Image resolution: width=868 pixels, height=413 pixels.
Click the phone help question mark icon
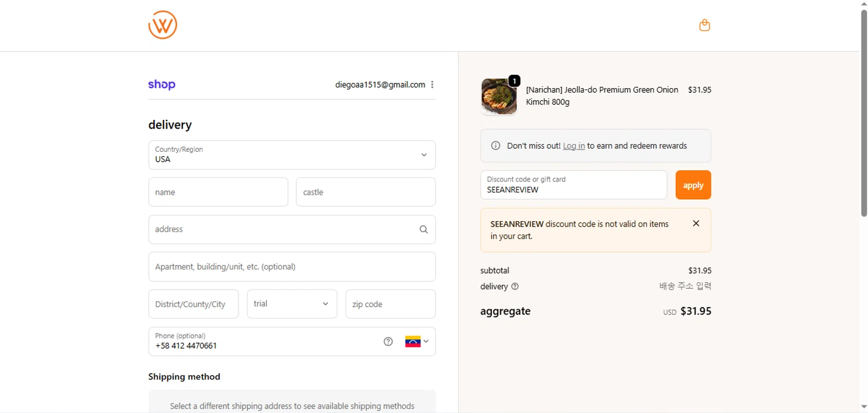388,341
